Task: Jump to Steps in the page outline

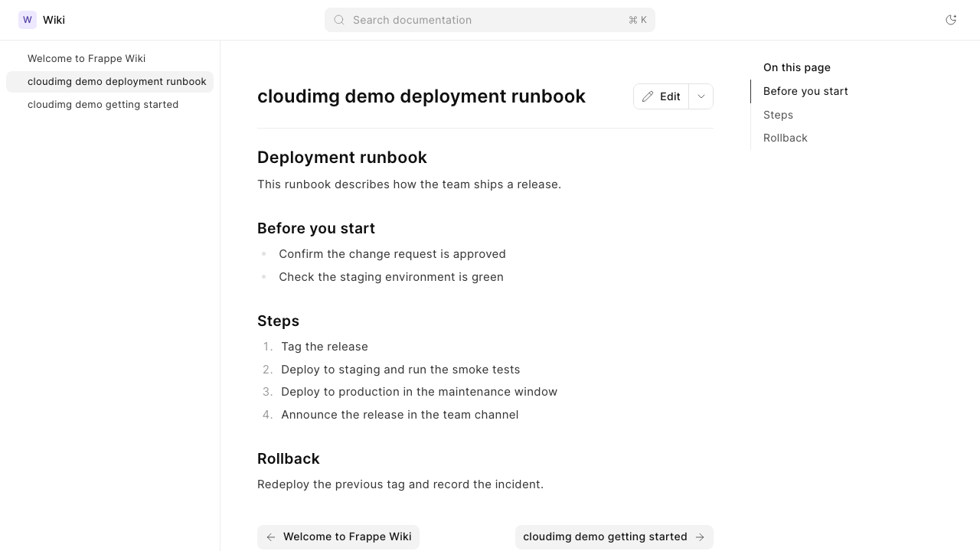Action: 778,115
